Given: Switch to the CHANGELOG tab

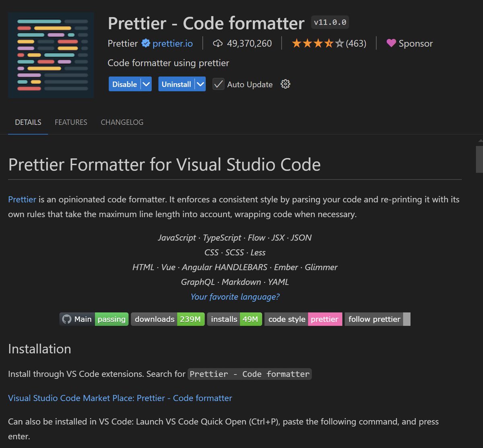Looking at the screenshot, I should 122,122.
